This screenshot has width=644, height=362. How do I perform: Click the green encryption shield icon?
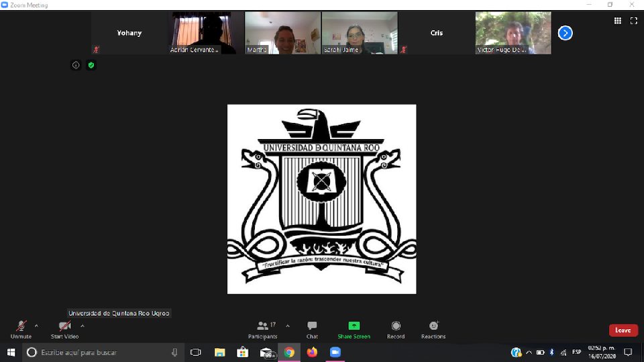(91, 65)
